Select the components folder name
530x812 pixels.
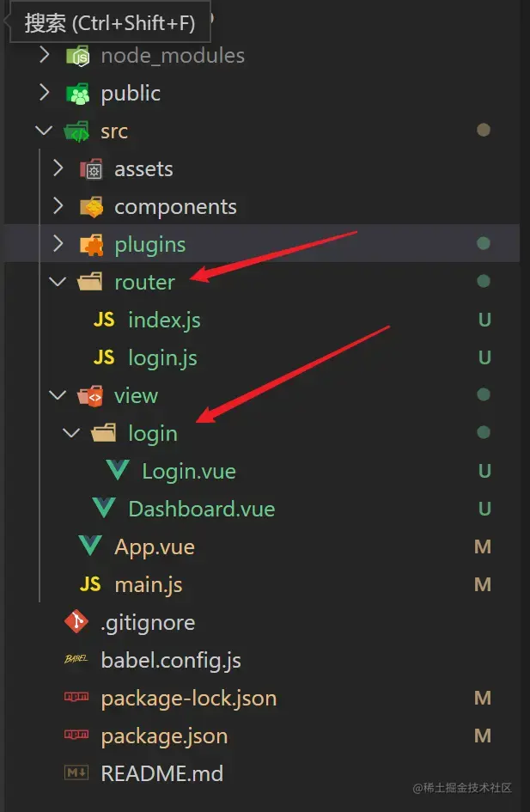[175, 208]
